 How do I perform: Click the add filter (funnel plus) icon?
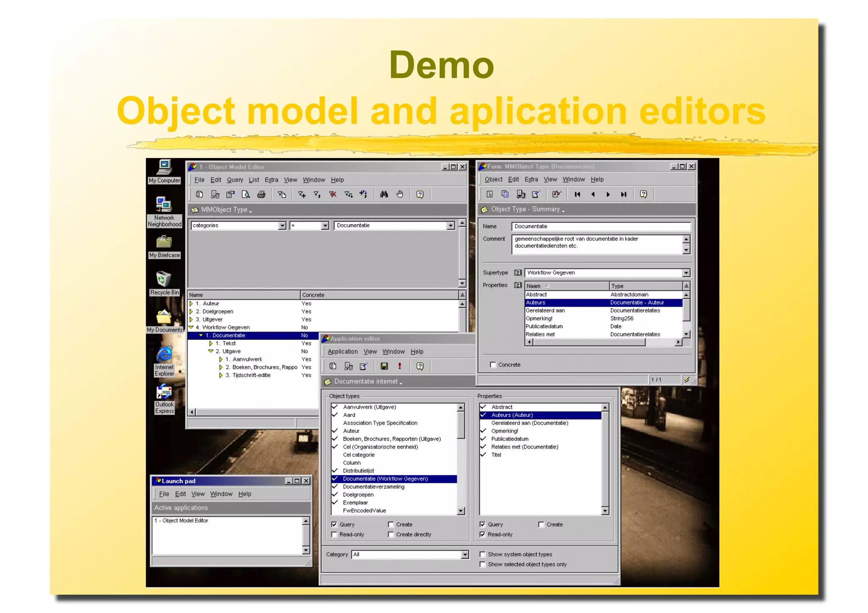coord(302,194)
